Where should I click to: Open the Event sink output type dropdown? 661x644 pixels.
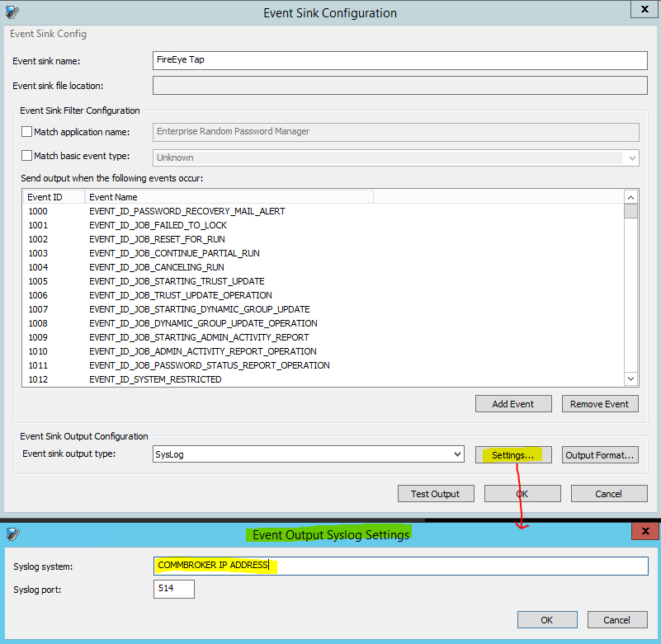pyautogui.click(x=309, y=454)
